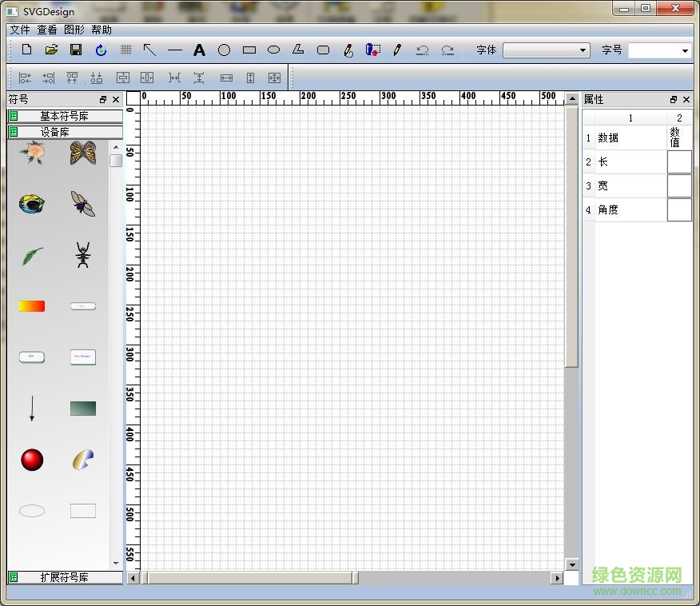The height and width of the screenshot is (606, 700).
Task: Click the Save floppy disk icon
Action: (x=76, y=50)
